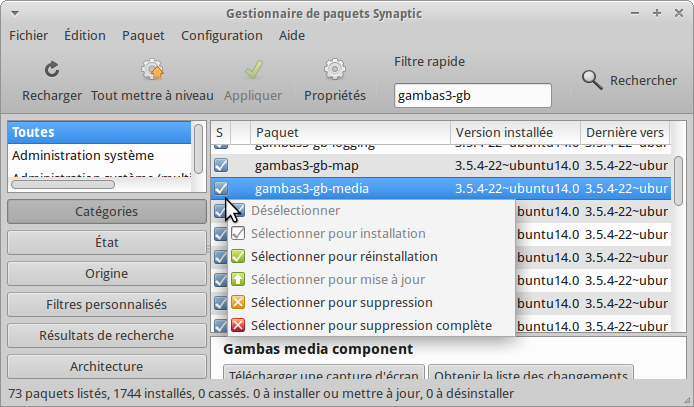The image size is (694, 407).
Task: Sort by the Paquet column header
Action: pos(351,133)
